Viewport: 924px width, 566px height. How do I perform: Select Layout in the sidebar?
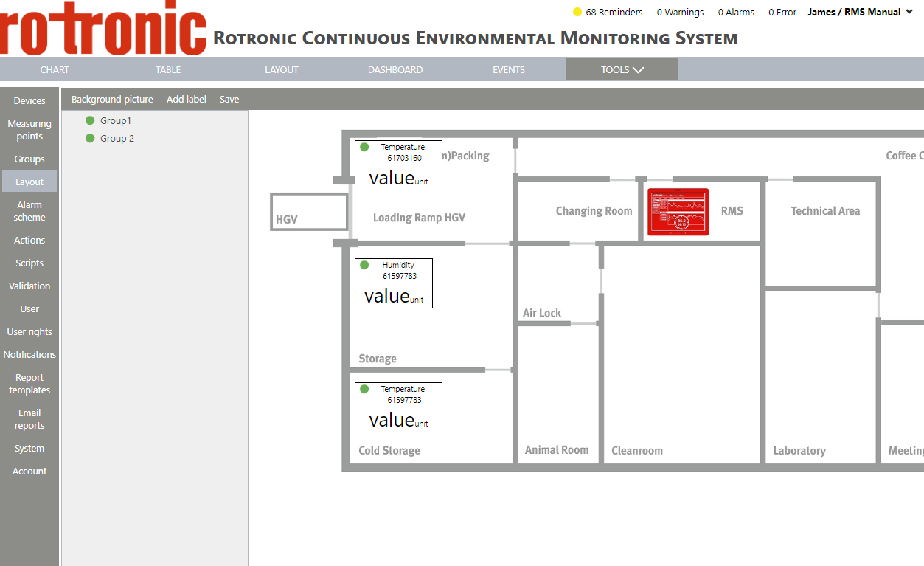[x=29, y=182]
